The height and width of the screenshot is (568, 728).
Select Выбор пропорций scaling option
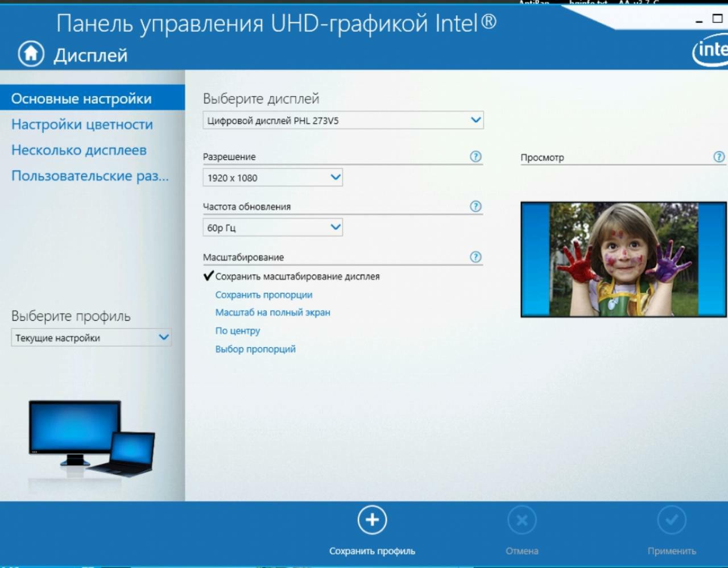tap(255, 349)
